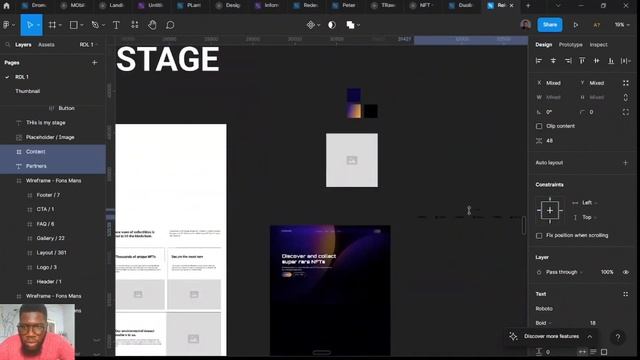Click the Share button
Viewport: 640px width, 360px height.
(550, 25)
